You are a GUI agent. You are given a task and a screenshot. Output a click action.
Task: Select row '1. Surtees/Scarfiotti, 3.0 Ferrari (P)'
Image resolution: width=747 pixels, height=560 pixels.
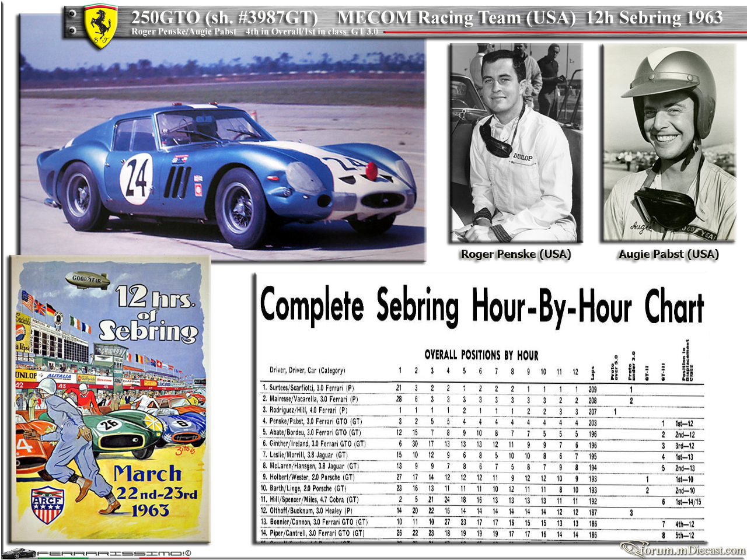pos(482,388)
